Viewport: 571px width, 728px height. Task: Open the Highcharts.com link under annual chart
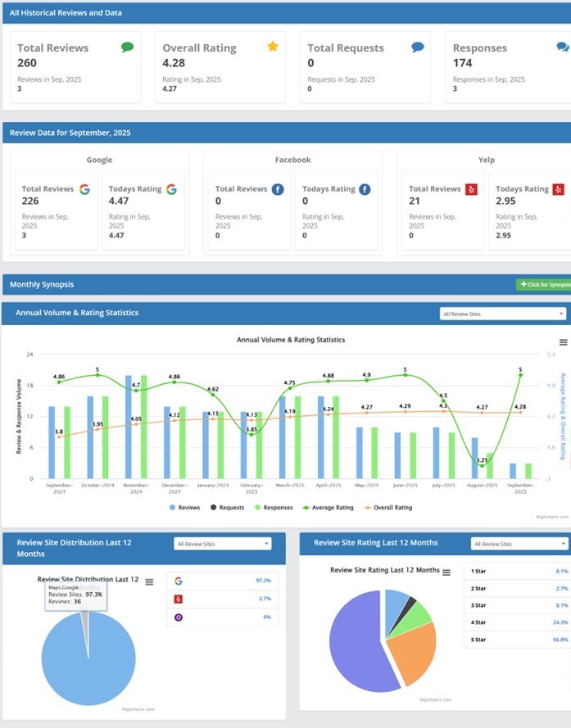551,517
